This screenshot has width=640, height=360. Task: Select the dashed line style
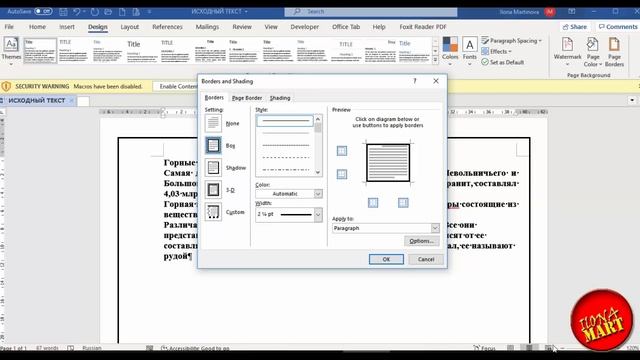[285, 157]
